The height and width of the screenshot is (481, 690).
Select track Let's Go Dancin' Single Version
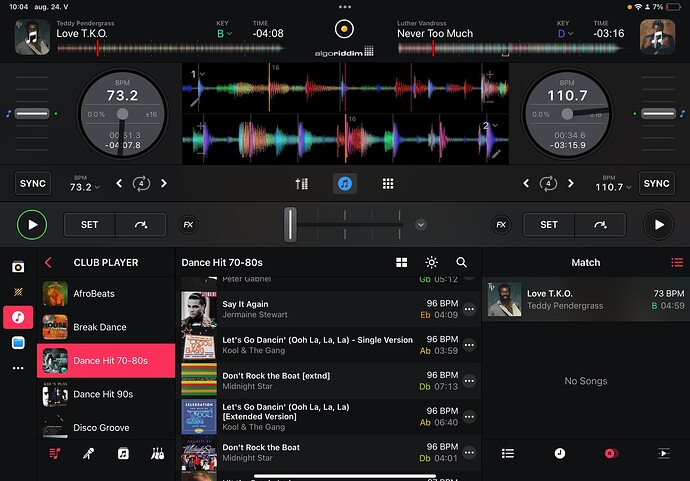(x=328, y=345)
